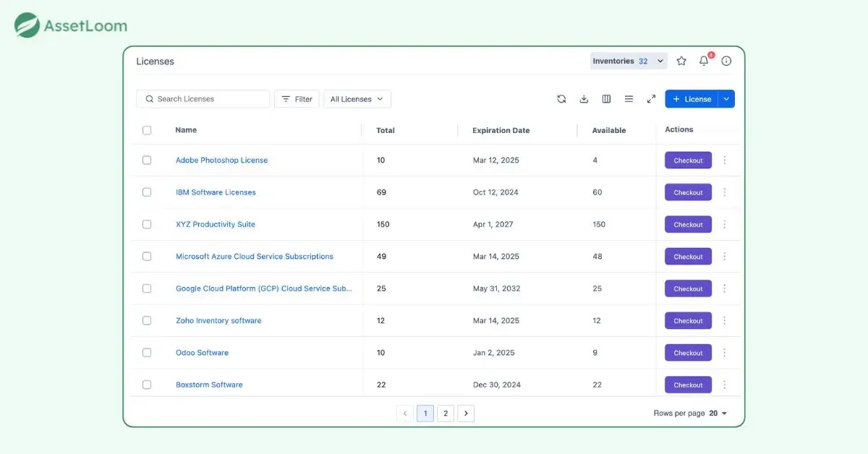Click the info circle icon
868x454 pixels.
point(726,61)
